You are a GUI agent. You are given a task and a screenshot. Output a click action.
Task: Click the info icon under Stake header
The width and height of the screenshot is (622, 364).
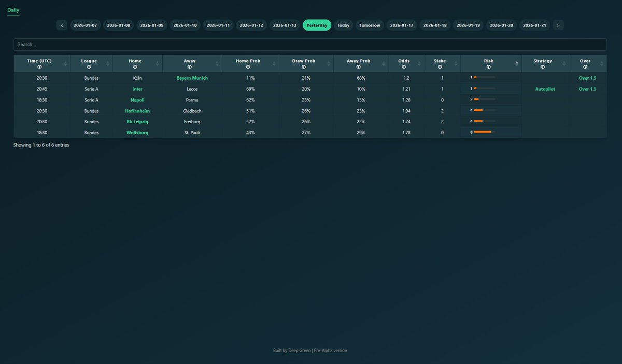(x=440, y=67)
